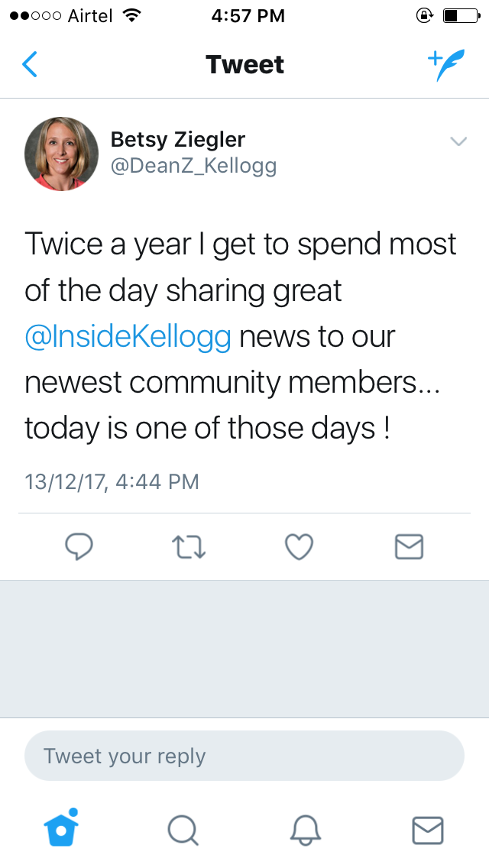Select the reply speech bubble icon
The width and height of the screenshot is (489, 868).
79,546
